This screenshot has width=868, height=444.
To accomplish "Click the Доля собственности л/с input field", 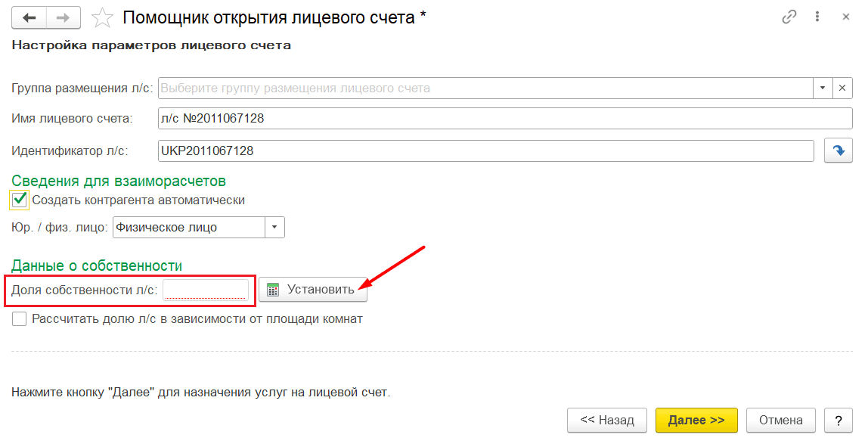I will [x=206, y=290].
